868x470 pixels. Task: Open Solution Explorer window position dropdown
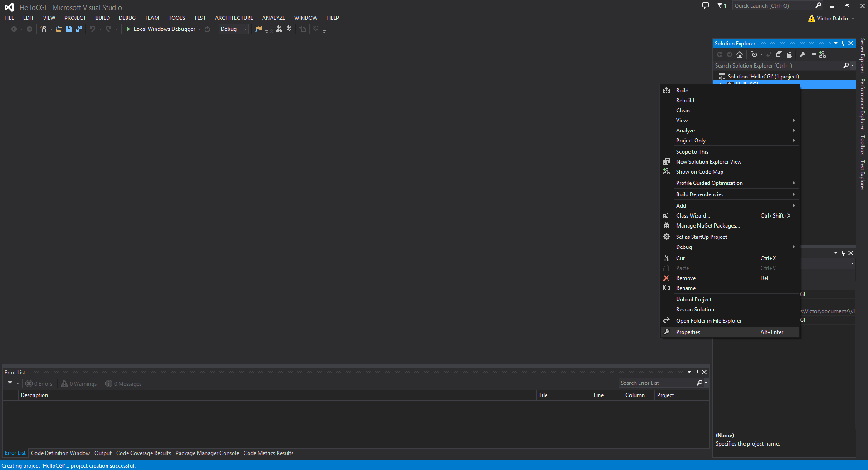click(x=836, y=44)
